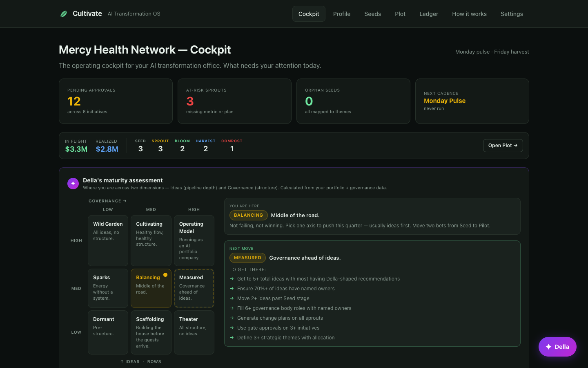
Task: Open the Ledger tab
Action: pyautogui.click(x=429, y=14)
